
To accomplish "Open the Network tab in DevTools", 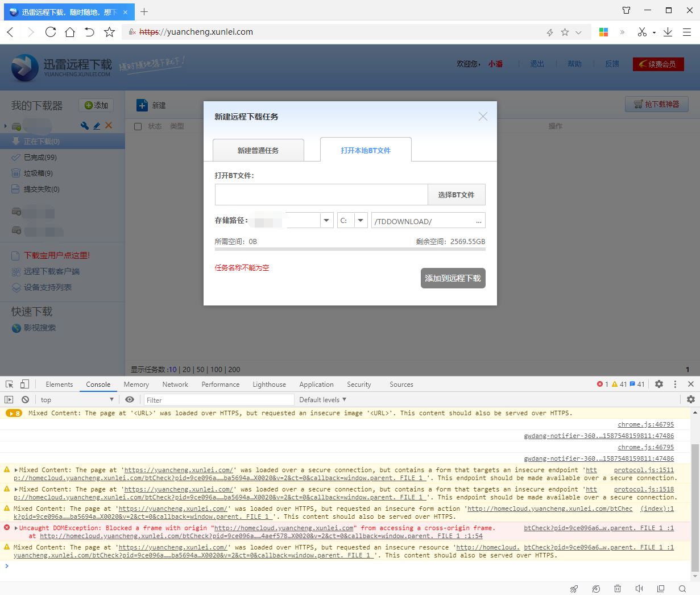I will 175,385.
